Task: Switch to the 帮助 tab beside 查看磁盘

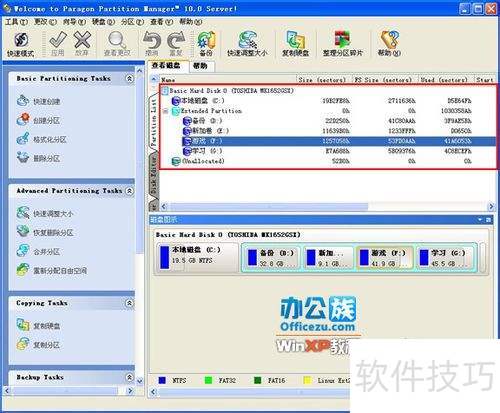Action: click(x=201, y=66)
